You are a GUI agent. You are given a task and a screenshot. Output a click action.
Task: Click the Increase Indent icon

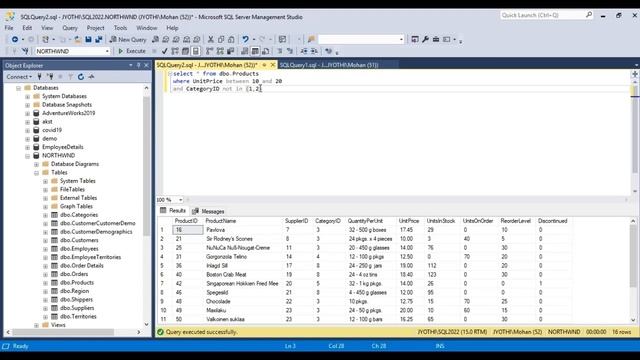[314, 51]
